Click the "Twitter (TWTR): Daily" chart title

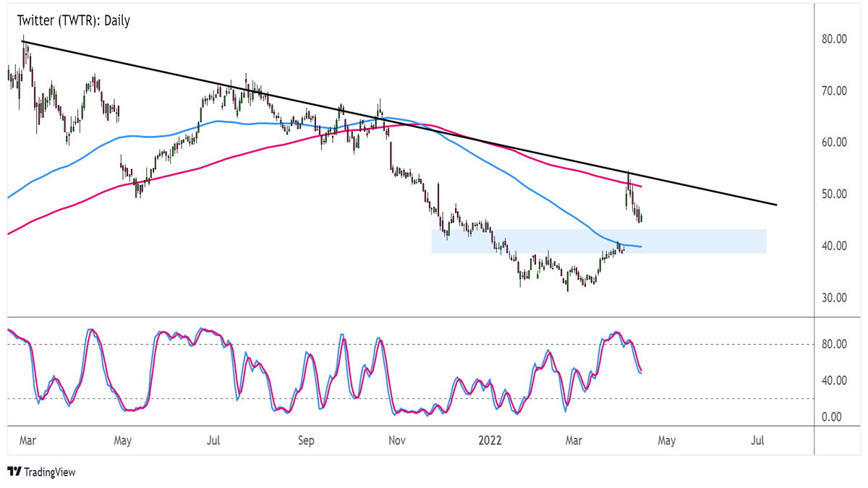point(73,21)
